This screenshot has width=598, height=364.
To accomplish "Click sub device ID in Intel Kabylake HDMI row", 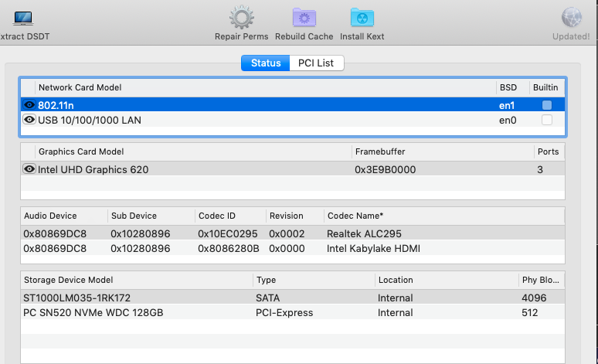I will 141,248.
